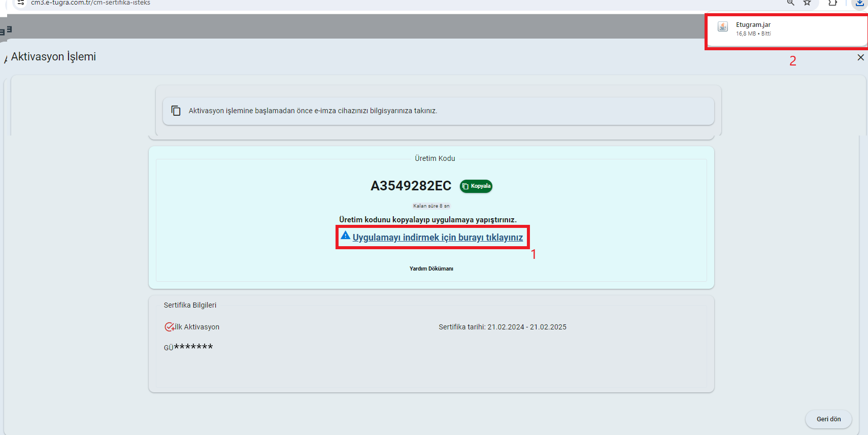Click the 16,8 MB • Bitti download status
This screenshot has height=435, width=868.
(753, 34)
